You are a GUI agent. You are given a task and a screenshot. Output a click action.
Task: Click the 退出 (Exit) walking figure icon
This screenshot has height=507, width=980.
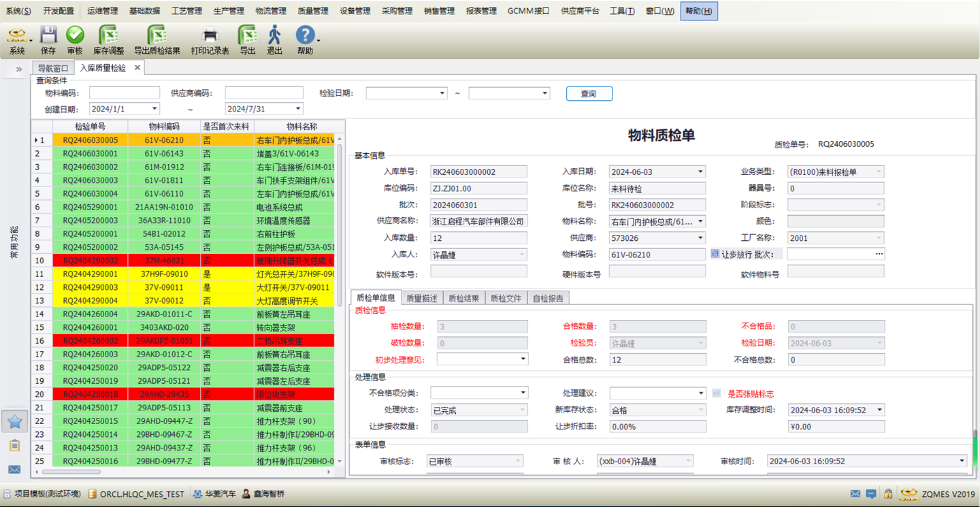pyautogui.click(x=274, y=35)
